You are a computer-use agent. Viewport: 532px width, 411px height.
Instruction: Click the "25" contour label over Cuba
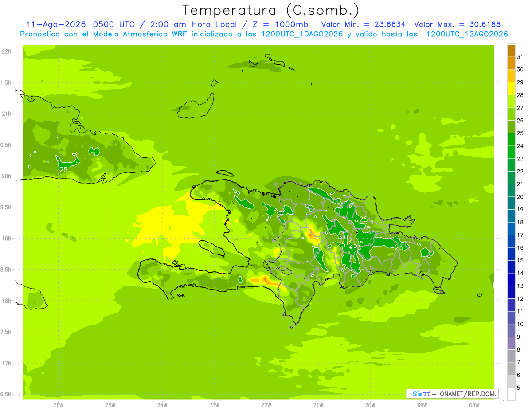click(63, 170)
